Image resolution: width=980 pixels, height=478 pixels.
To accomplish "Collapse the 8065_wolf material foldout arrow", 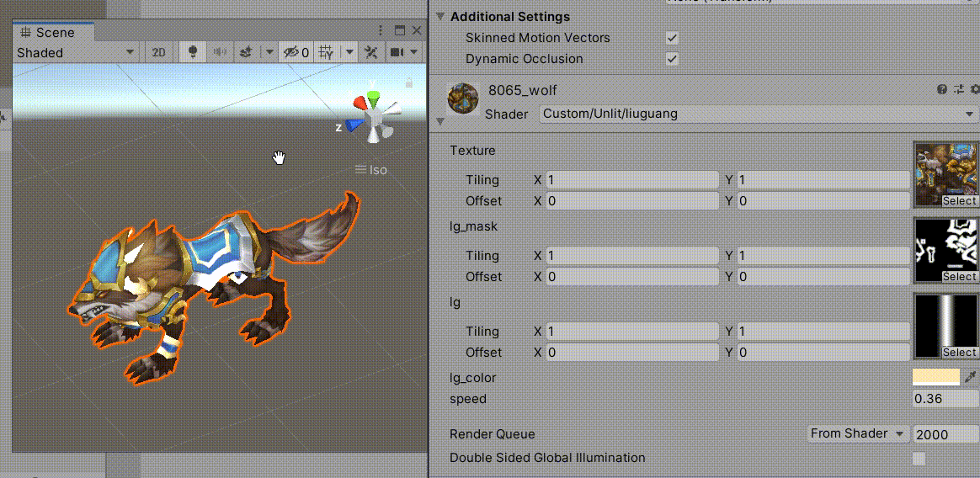I will pos(440,121).
